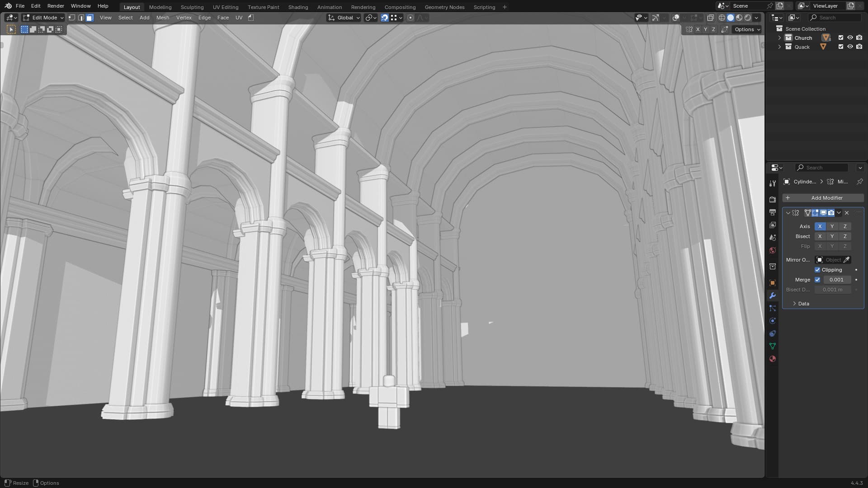Toggle snapping magnet icon
This screenshot has width=868, height=488.
384,18
